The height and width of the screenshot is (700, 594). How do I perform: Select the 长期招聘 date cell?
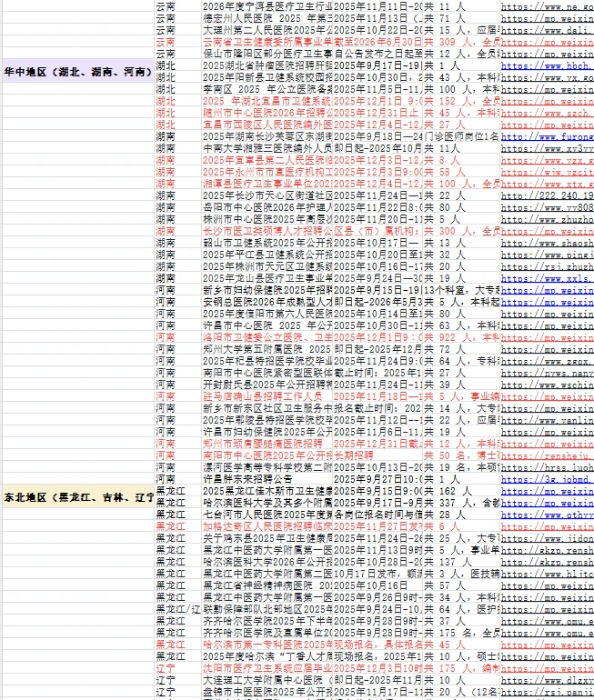coord(378,455)
